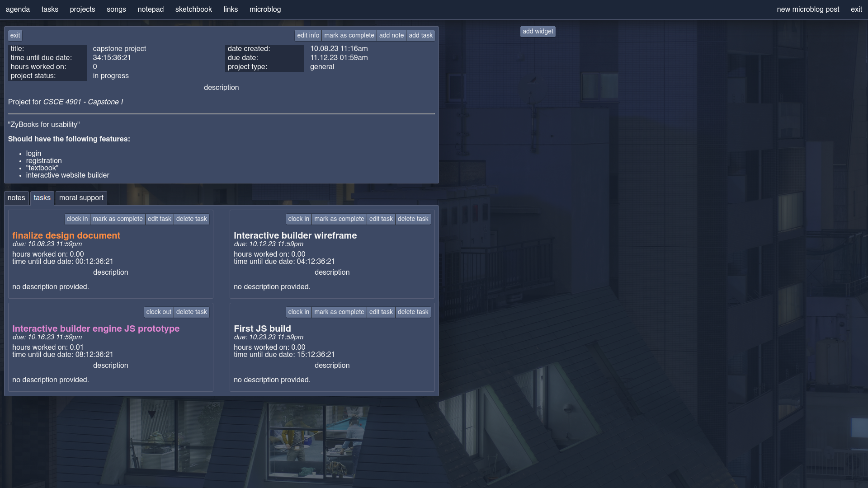
Task: Click exit in the top navigation bar
Action: [x=856, y=9]
